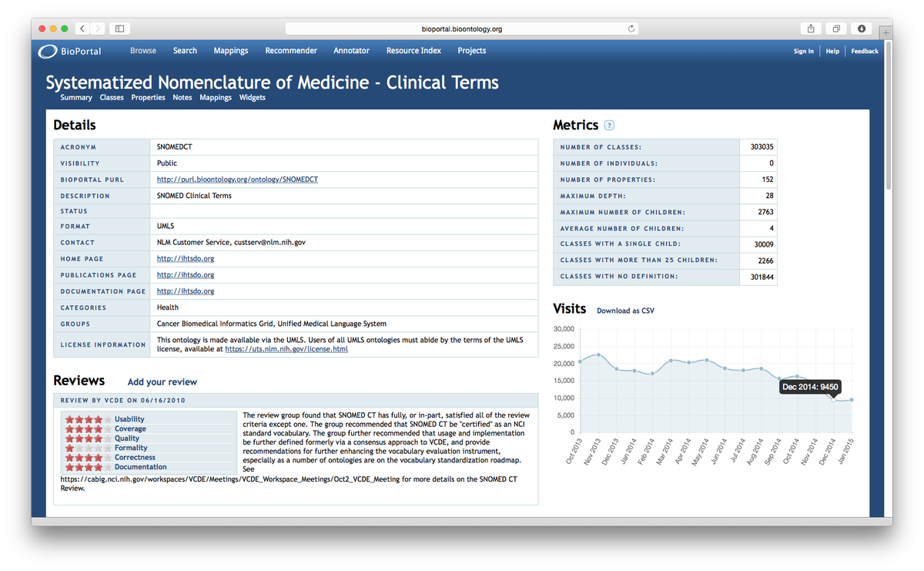Image resolution: width=924 pixels, height=571 pixels.
Task: Click the Documentation star rating
Action: click(x=89, y=467)
